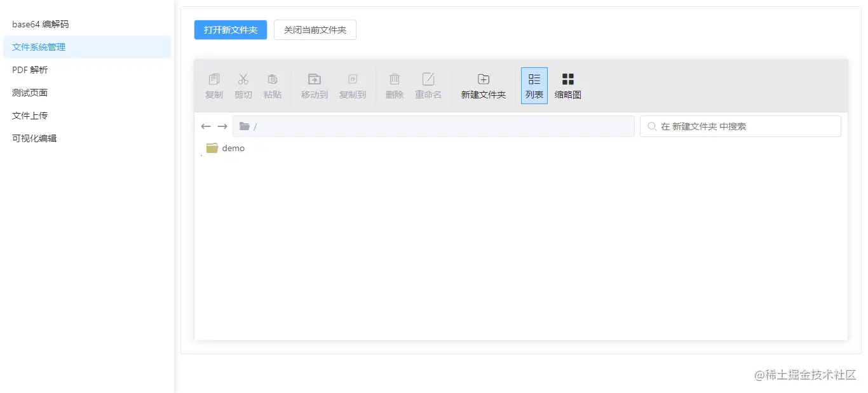Viewport: 868px width, 393px height.
Task: Click the search box 在 新建文件夹 中搜索
Action: [x=740, y=126]
